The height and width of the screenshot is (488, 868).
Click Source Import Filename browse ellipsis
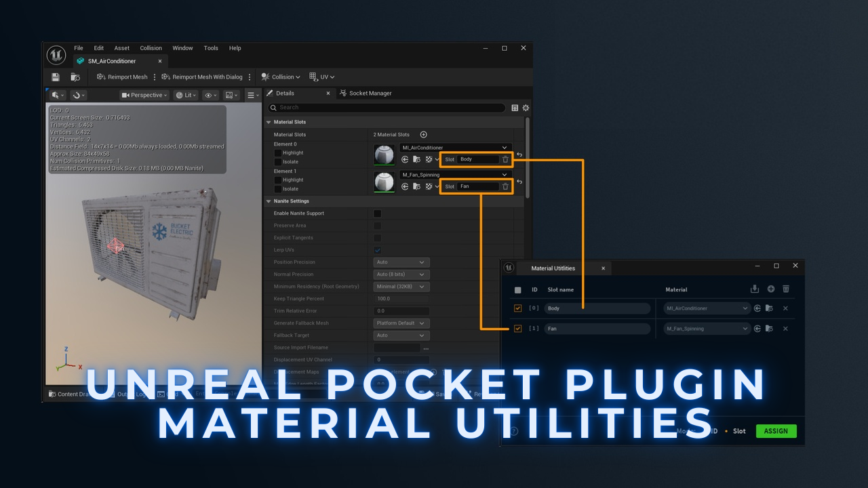click(x=426, y=348)
